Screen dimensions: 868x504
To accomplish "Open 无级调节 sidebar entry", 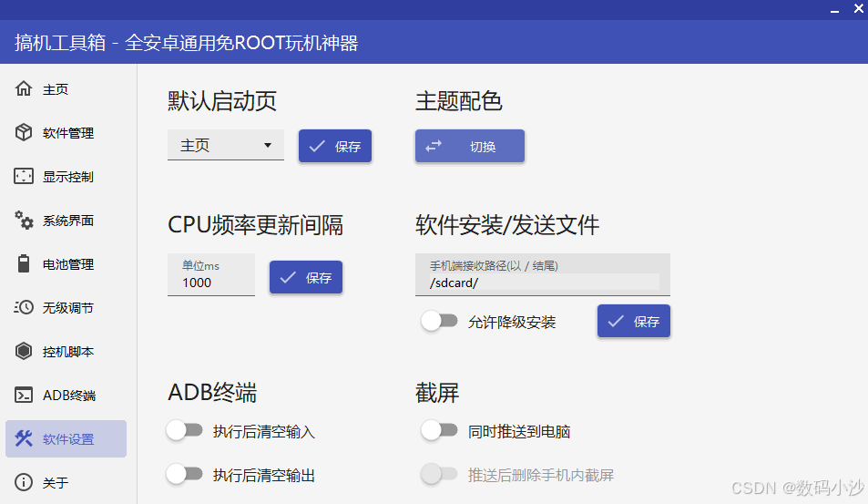I will tap(66, 307).
